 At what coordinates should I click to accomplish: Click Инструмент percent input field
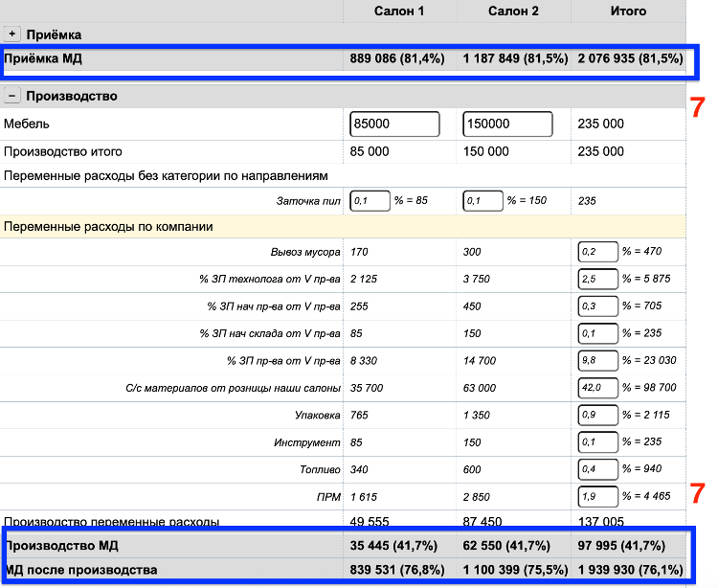[x=596, y=442]
